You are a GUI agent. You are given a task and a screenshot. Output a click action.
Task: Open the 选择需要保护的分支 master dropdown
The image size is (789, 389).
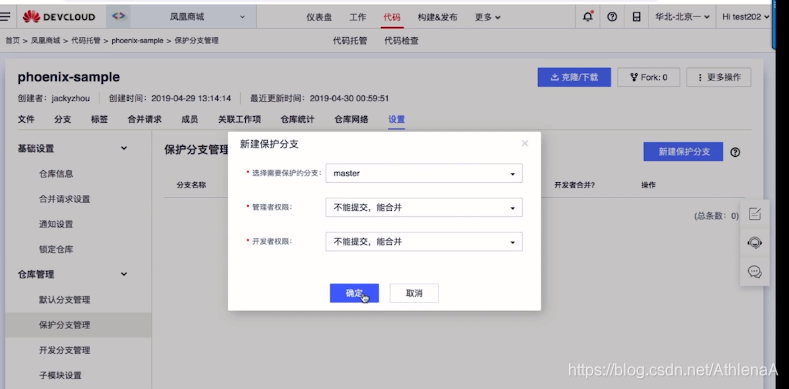pyautogui.click(x=424, y=173)
